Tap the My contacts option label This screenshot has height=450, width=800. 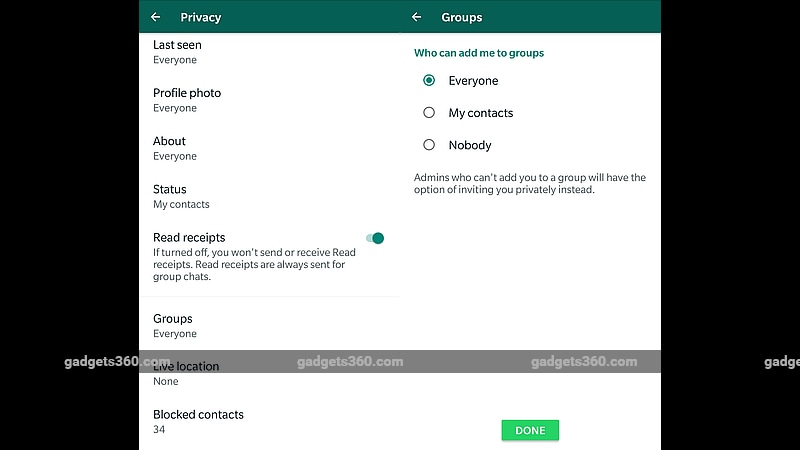(481, 113)
